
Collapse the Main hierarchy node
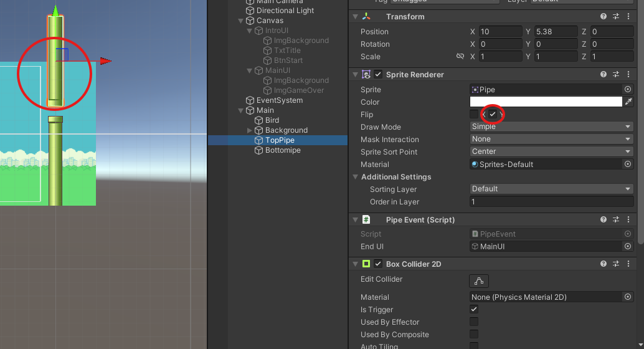tap(240, 110)
